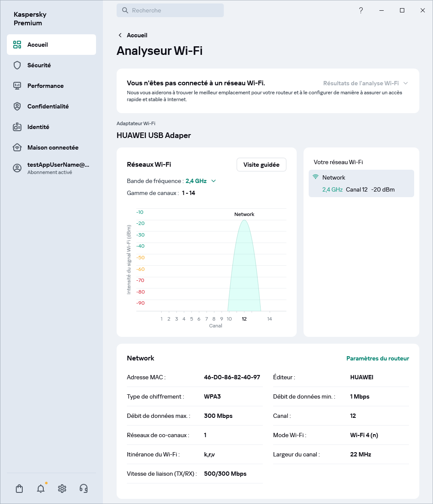Viewport: 433px width, 504px height.
Task: Open the Performance section via its monitor icon
Action: click(x=17, y=86)
